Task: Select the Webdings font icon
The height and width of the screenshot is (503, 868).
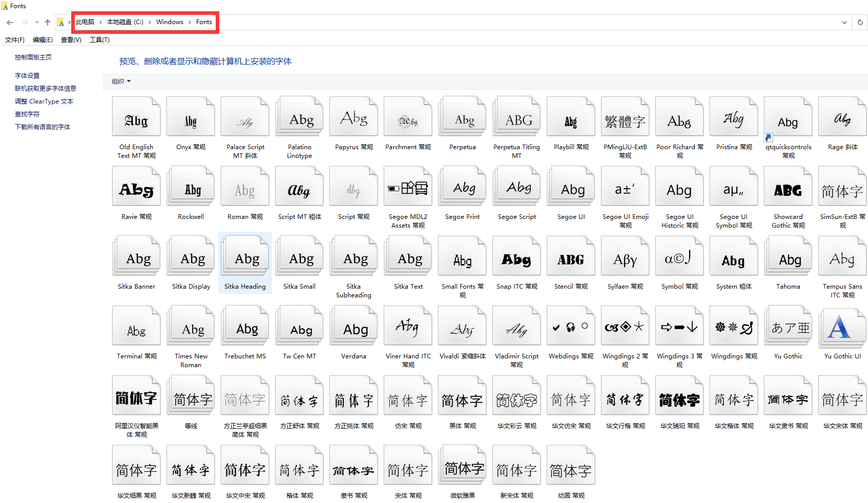Action: 571,326
